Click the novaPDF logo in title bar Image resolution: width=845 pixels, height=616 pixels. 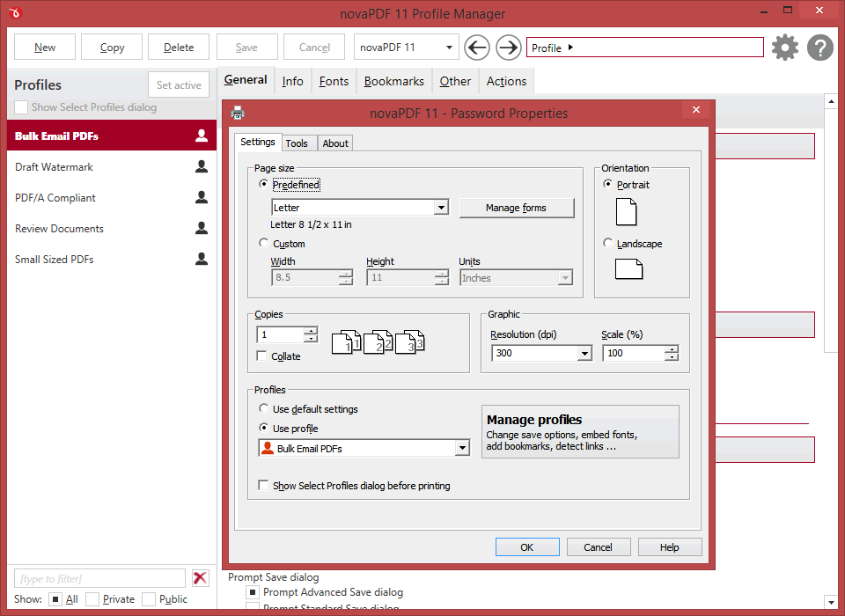click(x=15, y=12)
